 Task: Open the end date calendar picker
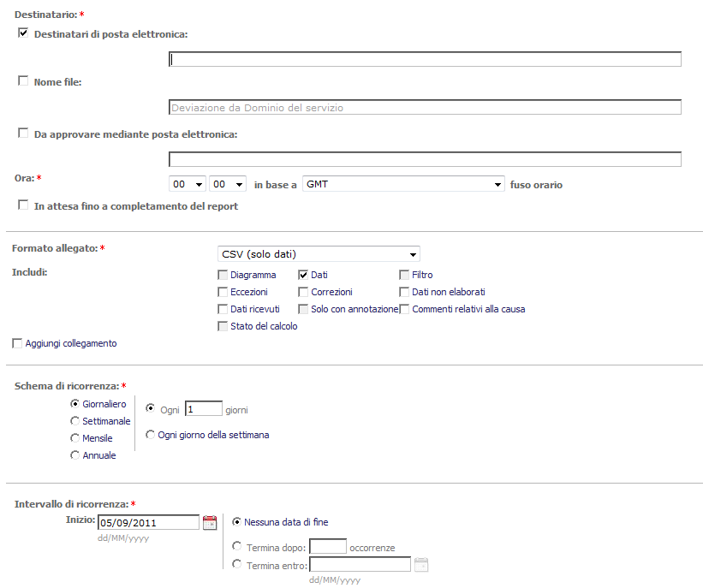click(420, 564)
